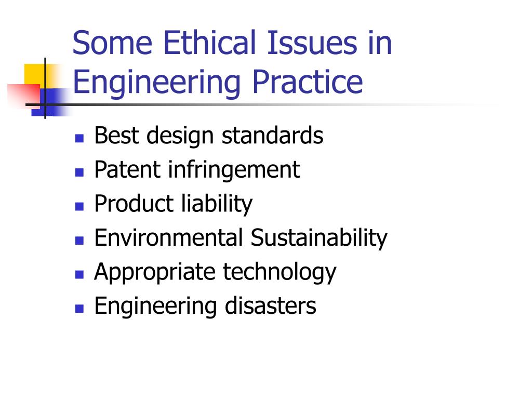This screenshot has height=399, width=532.
Task: Select the 'Patent infringement' bullet text
Action: tap(197, 170)
